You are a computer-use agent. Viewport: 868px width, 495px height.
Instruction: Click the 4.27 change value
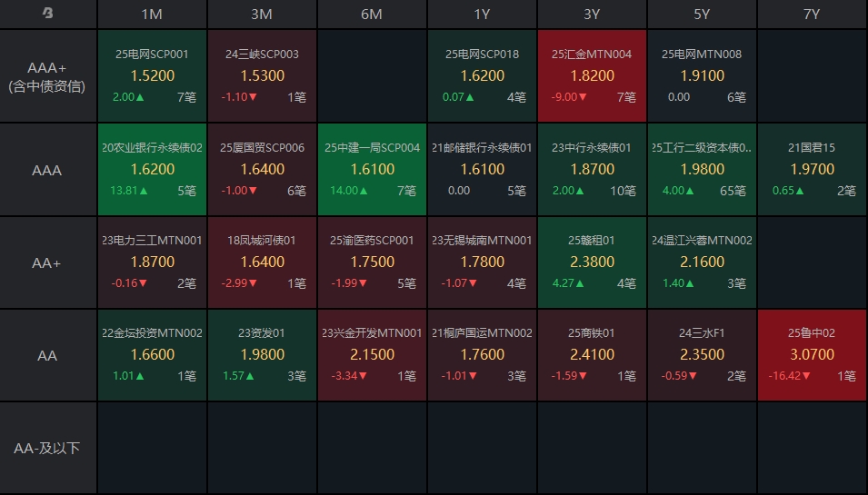[564, 283]
